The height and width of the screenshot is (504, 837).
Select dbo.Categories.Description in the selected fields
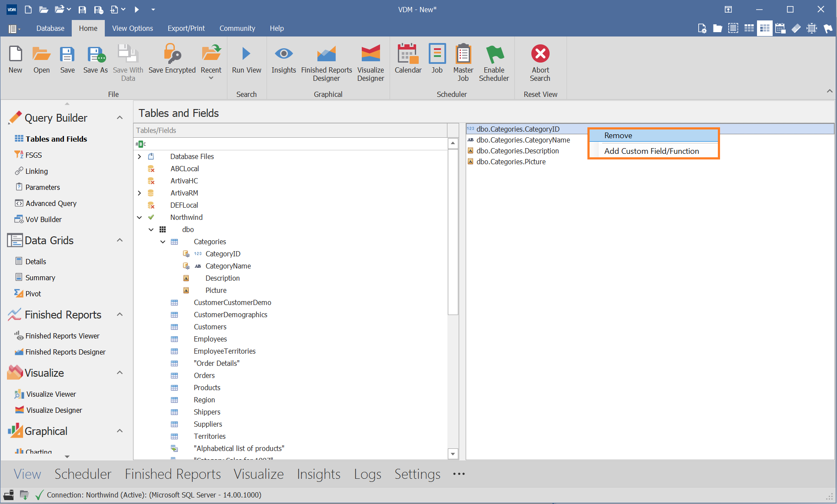[x=517, y=151]
